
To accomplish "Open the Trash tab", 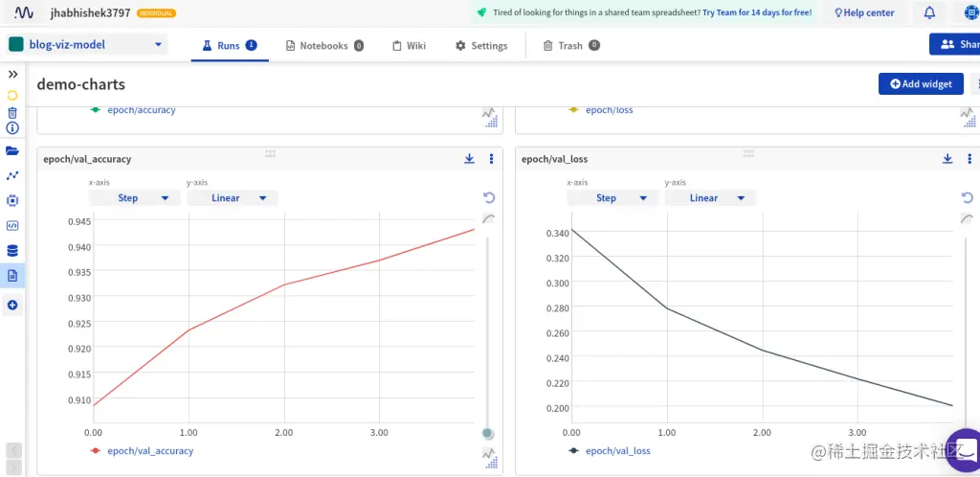I will [x=571, y=46].
